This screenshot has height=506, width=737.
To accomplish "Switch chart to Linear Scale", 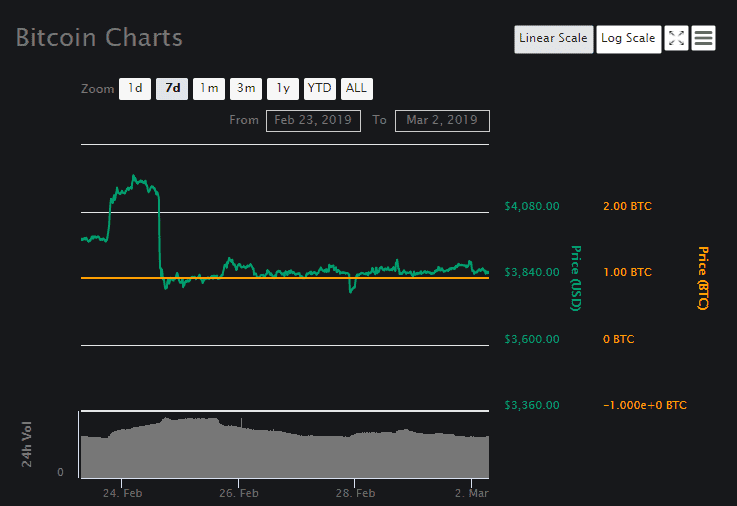I will (554, 39).
